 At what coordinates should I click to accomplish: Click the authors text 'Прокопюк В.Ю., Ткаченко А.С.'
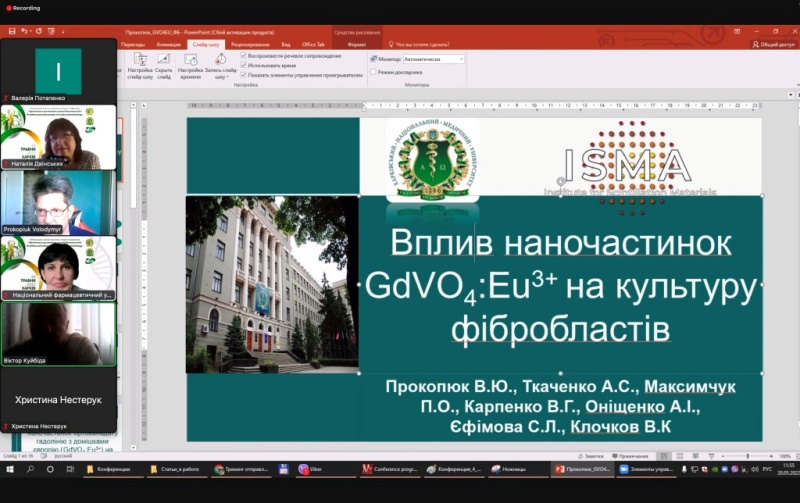coord(512,387)
